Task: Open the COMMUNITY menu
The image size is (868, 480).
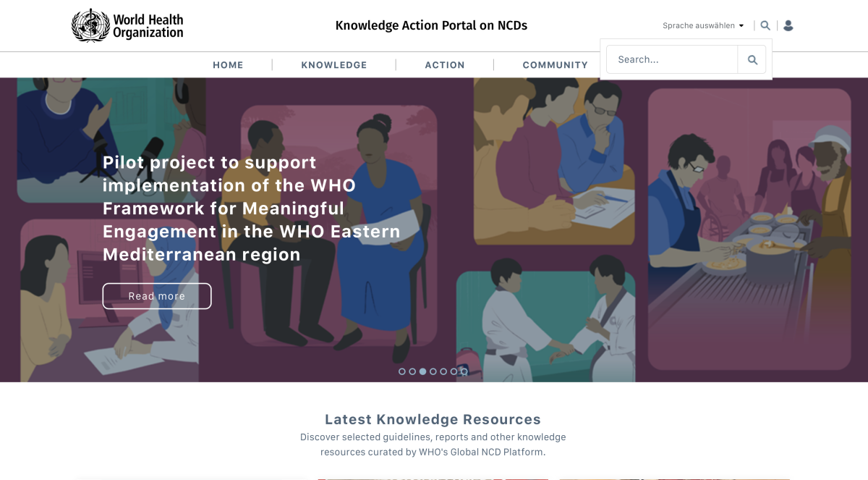Action: pos(556,64)
